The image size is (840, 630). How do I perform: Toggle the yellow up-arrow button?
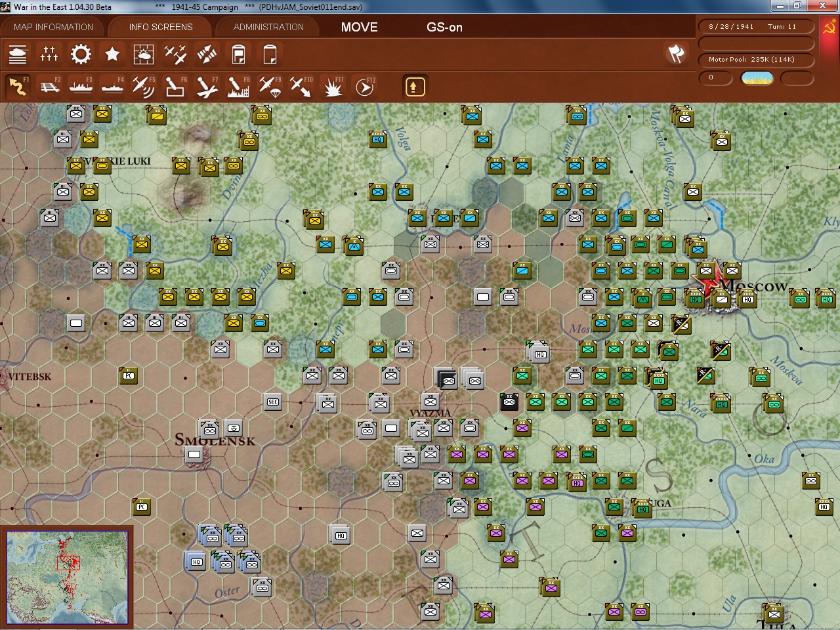pyautogui.click(x=415, y=87)
